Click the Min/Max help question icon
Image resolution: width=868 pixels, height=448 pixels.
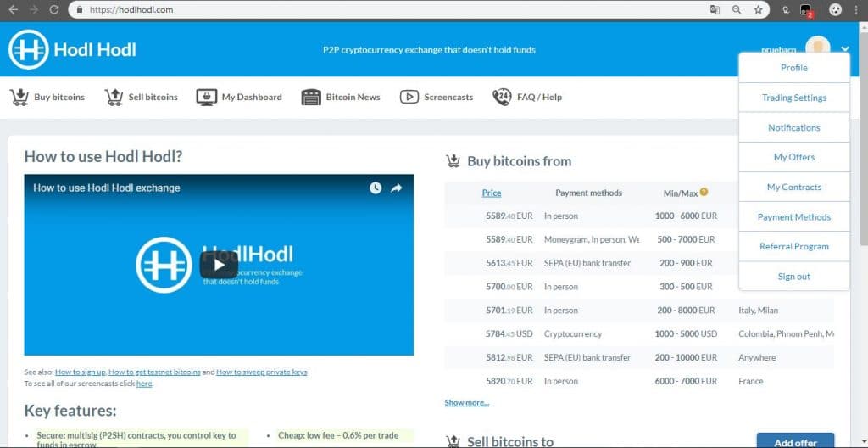704,192
